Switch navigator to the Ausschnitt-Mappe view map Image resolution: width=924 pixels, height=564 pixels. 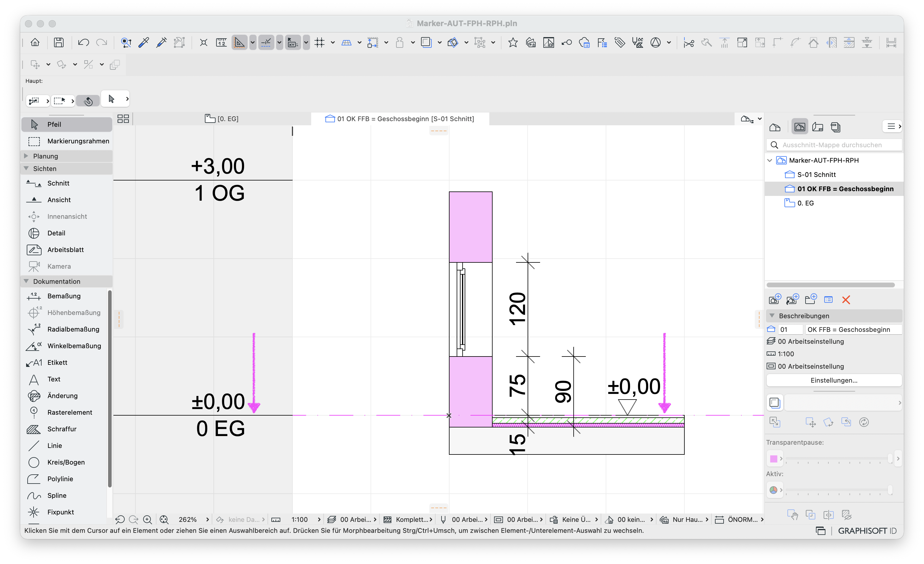coord(800,127)
